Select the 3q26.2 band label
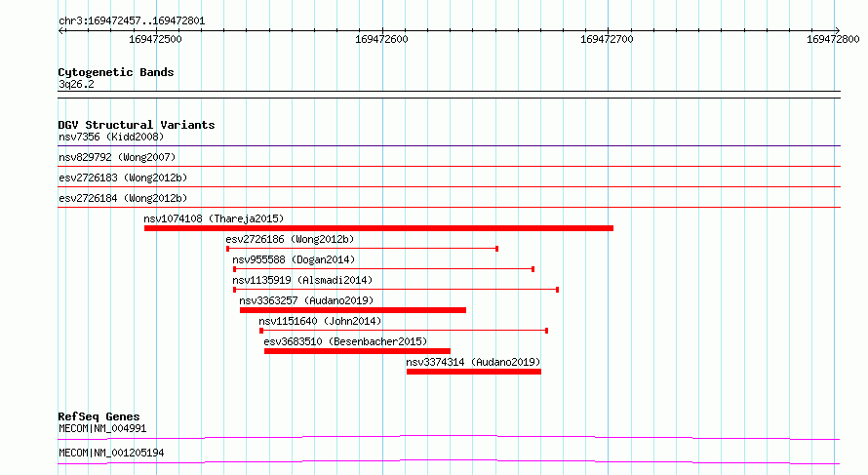Screen dimensions: 868x475 tap(76, 84)
